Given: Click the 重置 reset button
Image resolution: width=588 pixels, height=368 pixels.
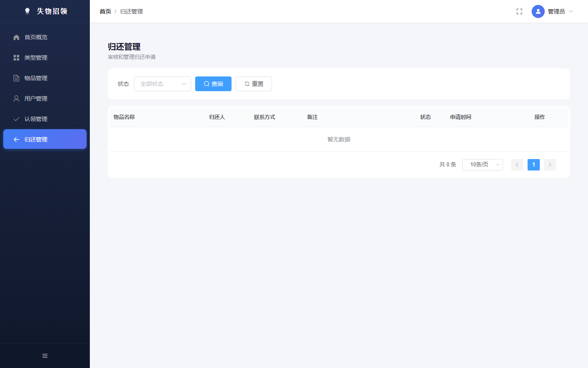Looking at the screenshot, I should point(254,84).
